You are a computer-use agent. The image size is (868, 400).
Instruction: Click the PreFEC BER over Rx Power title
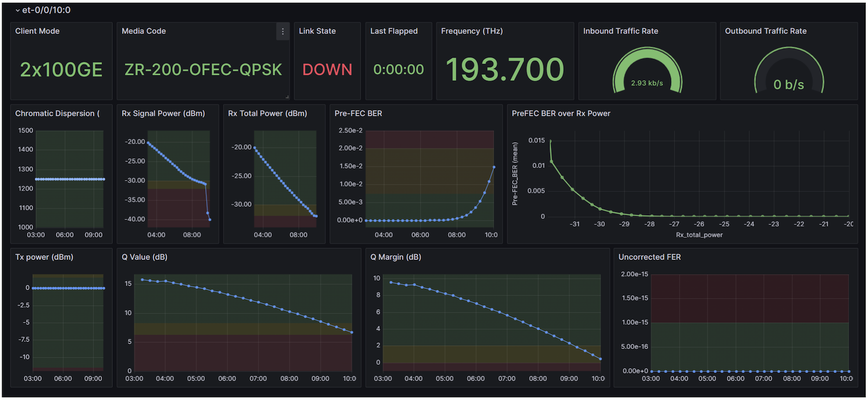[x=561, y=113]
